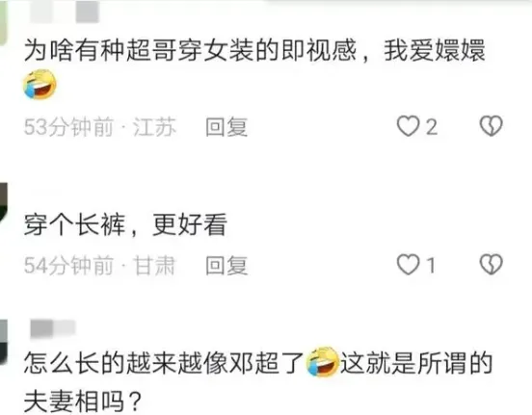This screenshot has height=415, width=532.
Task: Click like count 1 on second comment
Action: click(431, 265)
